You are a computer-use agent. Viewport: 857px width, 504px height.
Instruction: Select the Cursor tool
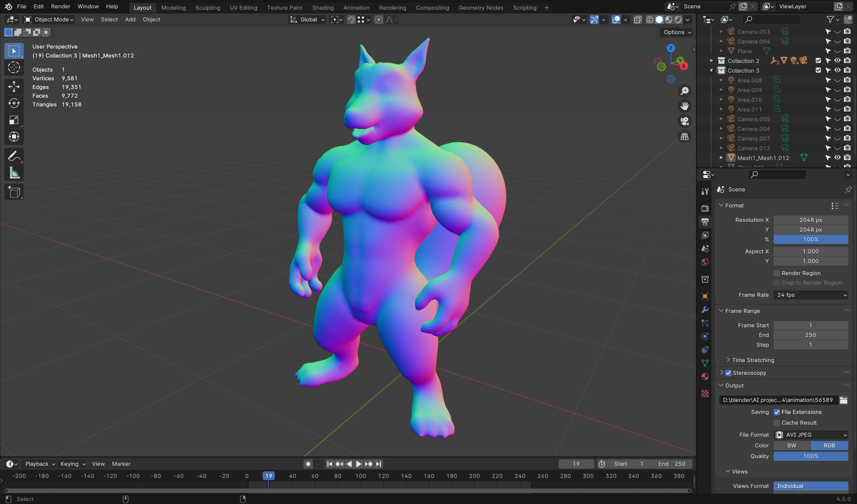(14, 68)
